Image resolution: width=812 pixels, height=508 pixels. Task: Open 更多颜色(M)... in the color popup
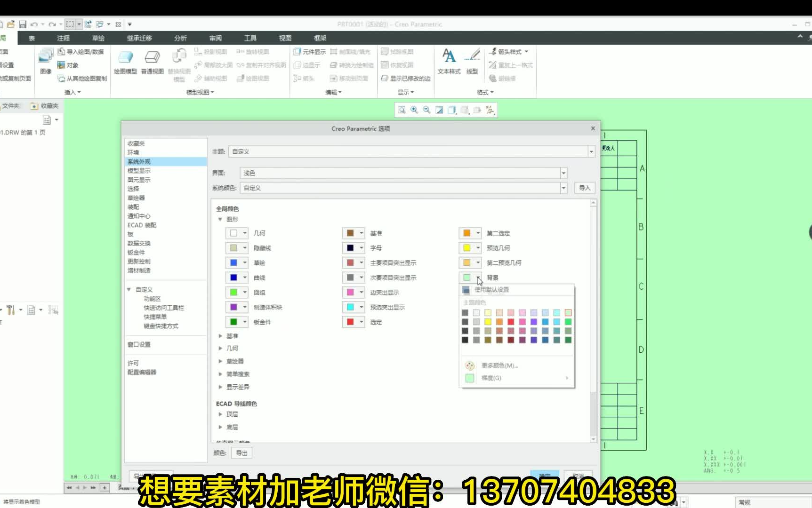tap(500, 365)
